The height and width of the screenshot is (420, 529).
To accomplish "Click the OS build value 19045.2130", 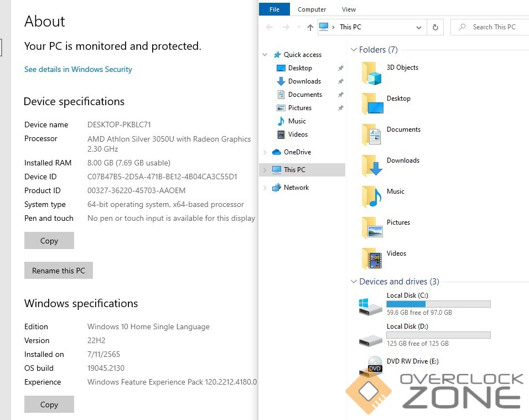I will 106,368.
